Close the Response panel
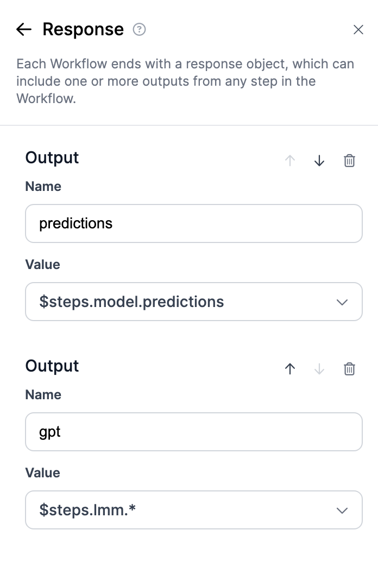This screenshot has height=588, width=378. [358, 30]
